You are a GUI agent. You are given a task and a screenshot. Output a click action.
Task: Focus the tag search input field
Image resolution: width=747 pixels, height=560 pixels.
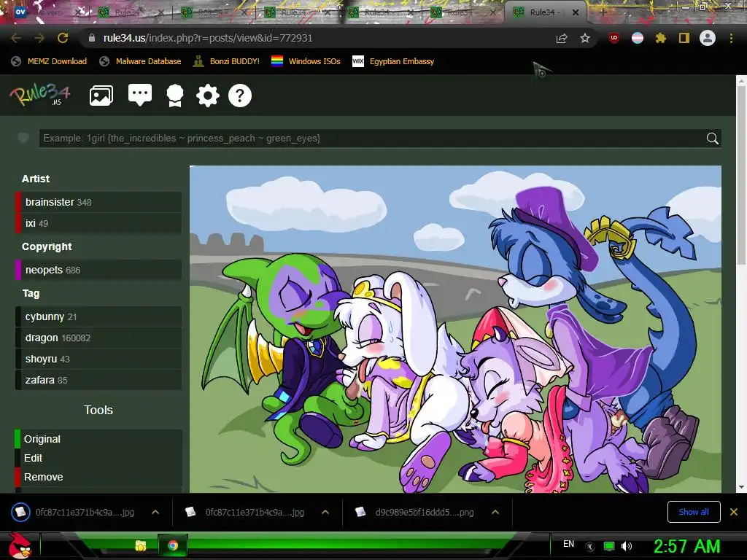(x=371, y=139)
